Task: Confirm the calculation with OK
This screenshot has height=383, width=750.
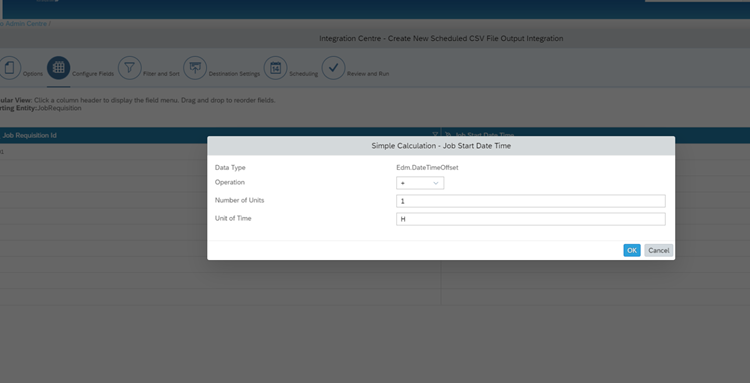Action: (632, 251)
